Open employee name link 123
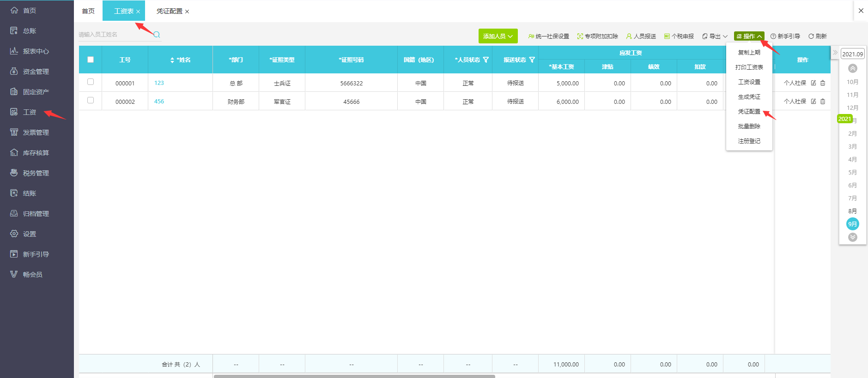This screenshot has height=378, width=868. tap(159, 83)
